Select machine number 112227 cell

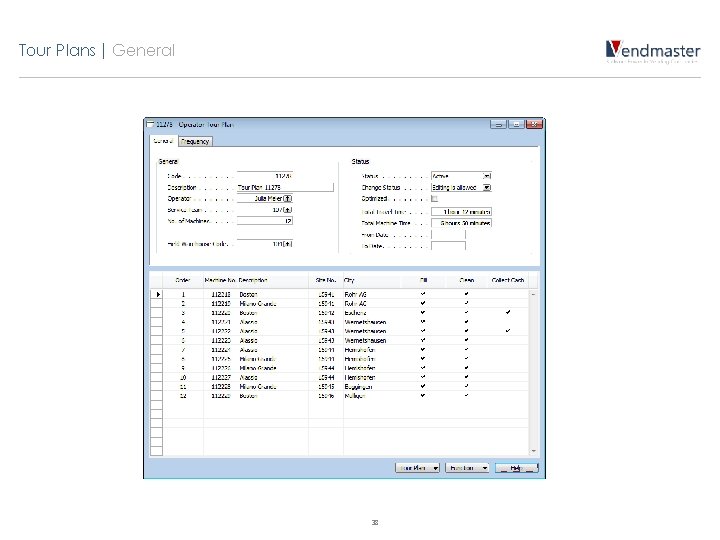[x=221, y=377]
